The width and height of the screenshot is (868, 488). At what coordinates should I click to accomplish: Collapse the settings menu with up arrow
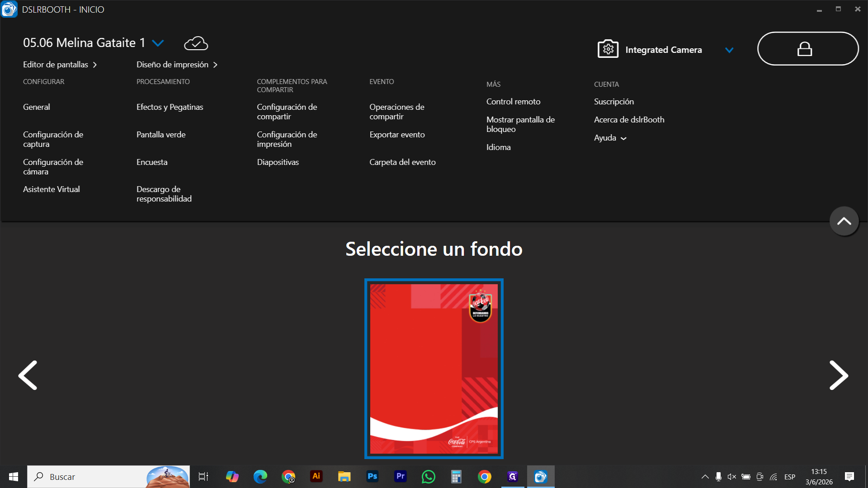pyautogui.click(x=844, y=221)
